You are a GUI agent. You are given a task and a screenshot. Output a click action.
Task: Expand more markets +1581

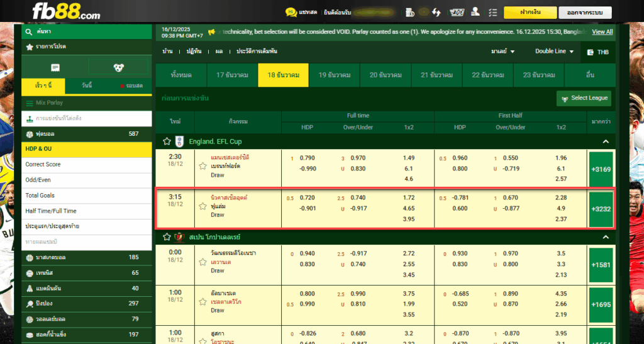pyautogui.click(x=601, y=265)
